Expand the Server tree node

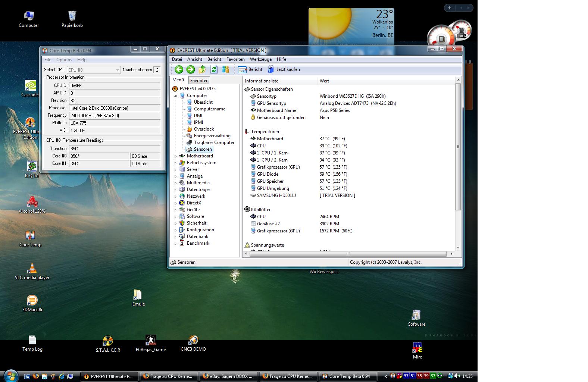[175, 170]
